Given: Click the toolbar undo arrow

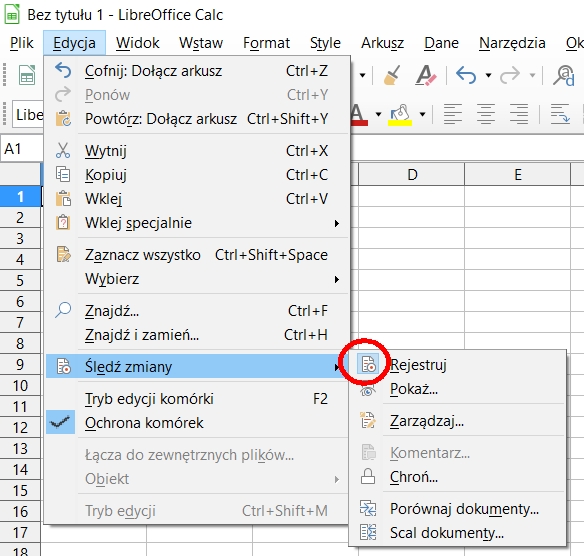Looking at the screenshot, I should pos(466,75).
